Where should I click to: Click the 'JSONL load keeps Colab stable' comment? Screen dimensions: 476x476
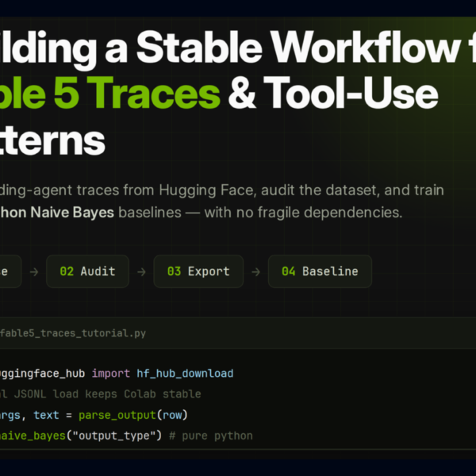point(107,394)
